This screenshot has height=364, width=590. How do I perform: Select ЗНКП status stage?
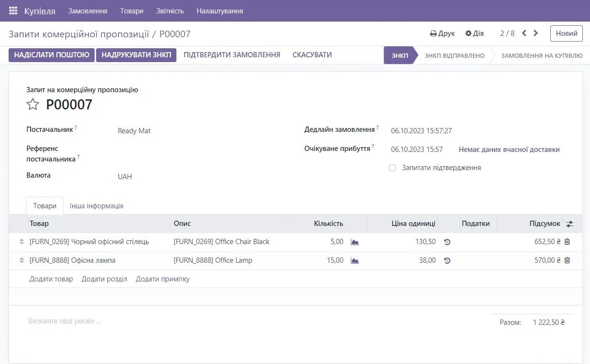[x=400, y=55]
